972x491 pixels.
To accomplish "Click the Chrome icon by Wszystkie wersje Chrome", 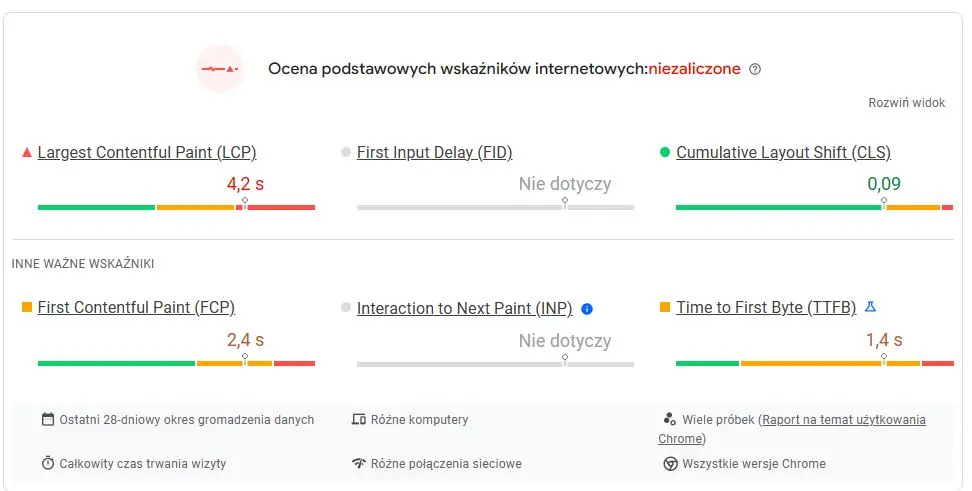I will [670, 464].
